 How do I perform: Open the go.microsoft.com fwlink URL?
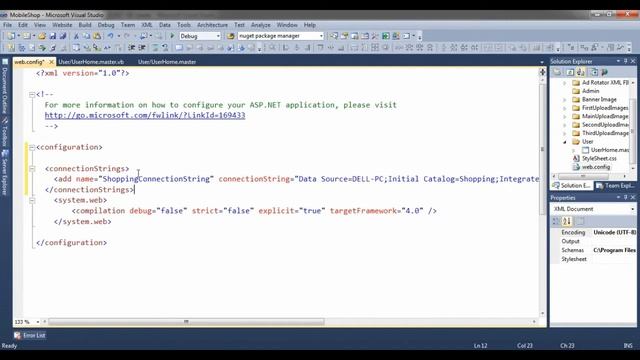145,116
